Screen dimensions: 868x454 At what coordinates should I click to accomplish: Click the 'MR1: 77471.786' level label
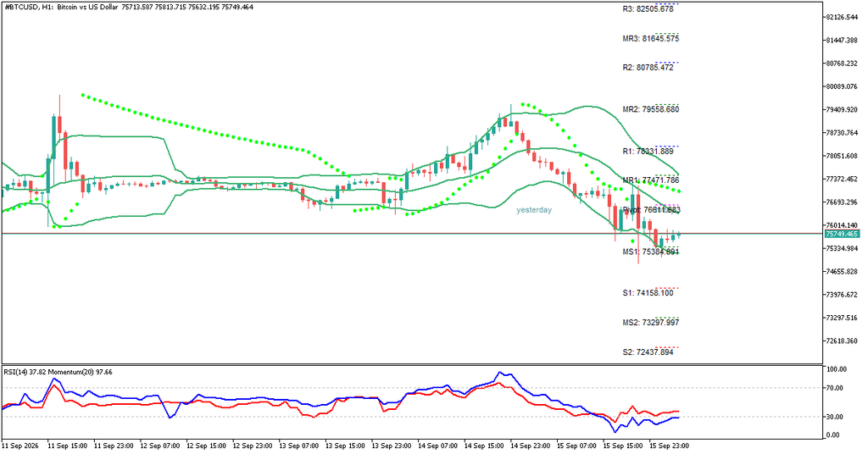click(650, 180)
